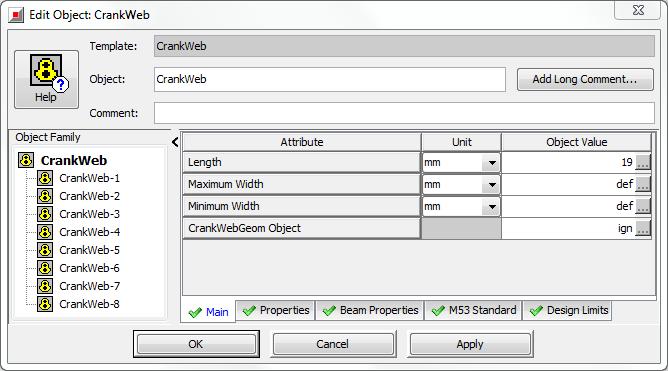Select the CrankWeb-5 object icon
Viewport: 668px width, 371px height.
click(x=45, y=250)
